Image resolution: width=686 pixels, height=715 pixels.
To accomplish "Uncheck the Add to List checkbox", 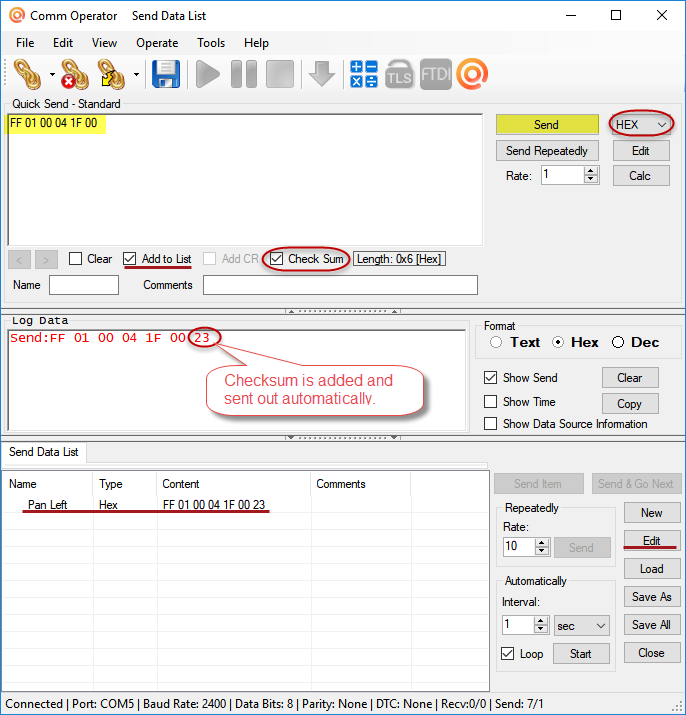I will [130, 259].
